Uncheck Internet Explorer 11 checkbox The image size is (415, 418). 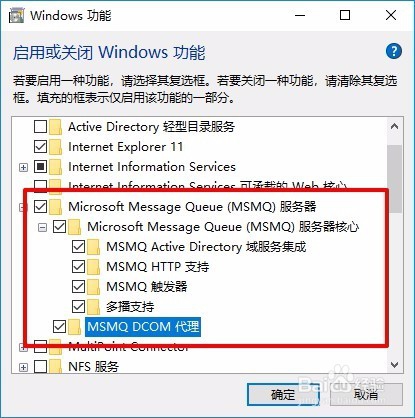tap(40, 147)
